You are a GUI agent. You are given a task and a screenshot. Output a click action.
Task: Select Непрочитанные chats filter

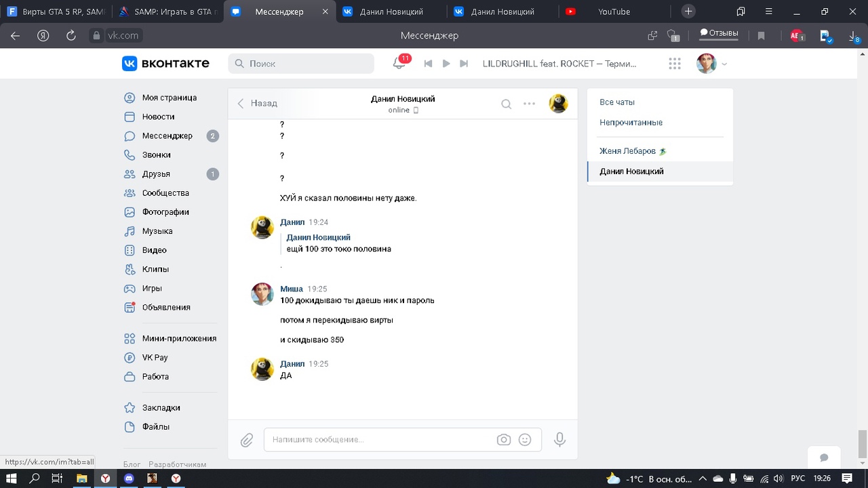click(631, 123)
